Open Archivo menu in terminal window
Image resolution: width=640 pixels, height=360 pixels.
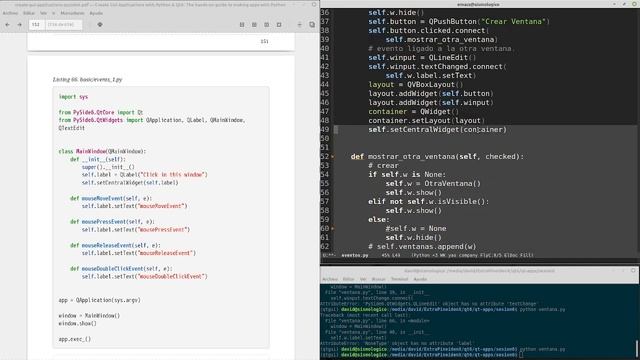(330, 279)
